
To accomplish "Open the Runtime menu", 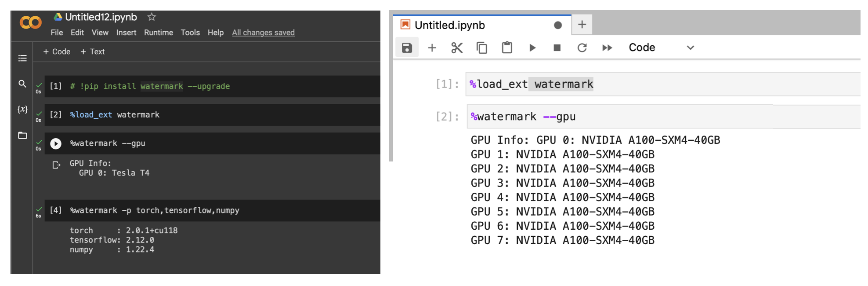I will pos(158,33).
